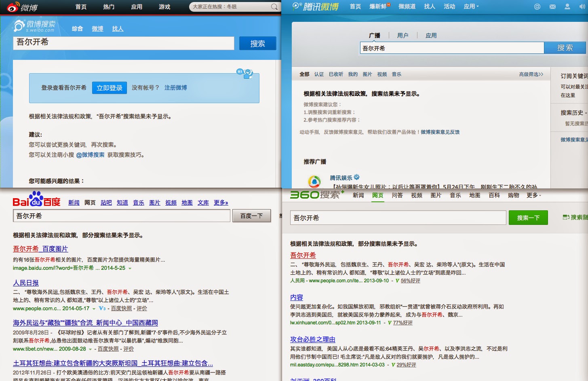Click the 搜索 button in Tencent Weibo
Screen dimensions: 588x381
click(565, 48)
